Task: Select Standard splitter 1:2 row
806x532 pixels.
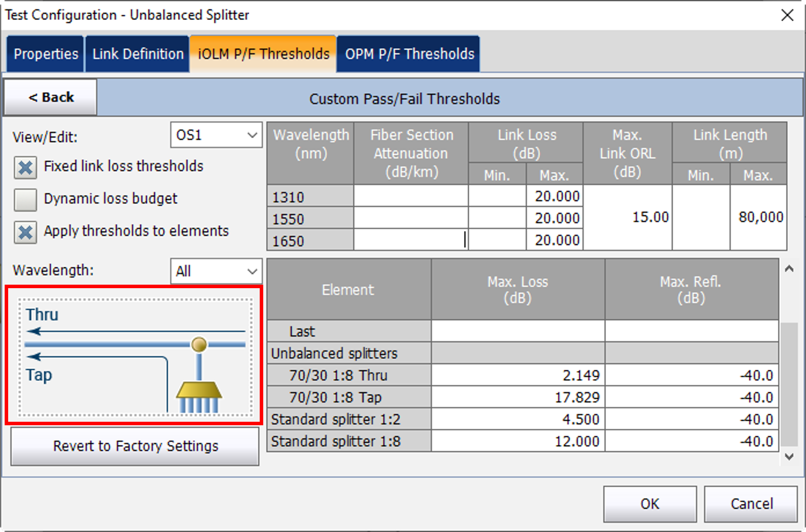Action: tap(349, 419)
